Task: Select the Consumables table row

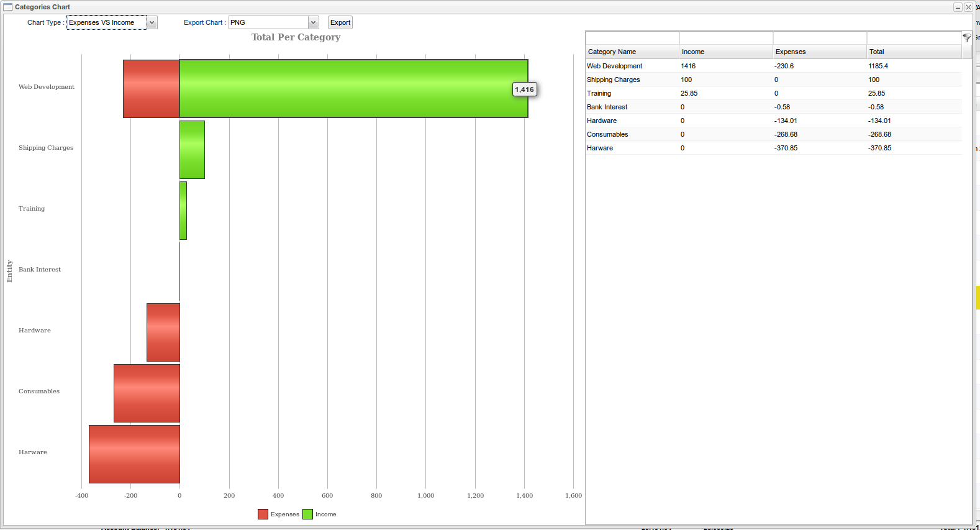Action: click(x=774, y=134)
